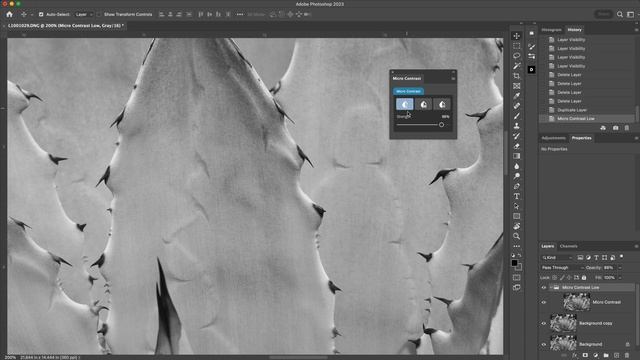
Task: Add layer style via fx icon
Action: pyautogui.click(x=575, y=356)
